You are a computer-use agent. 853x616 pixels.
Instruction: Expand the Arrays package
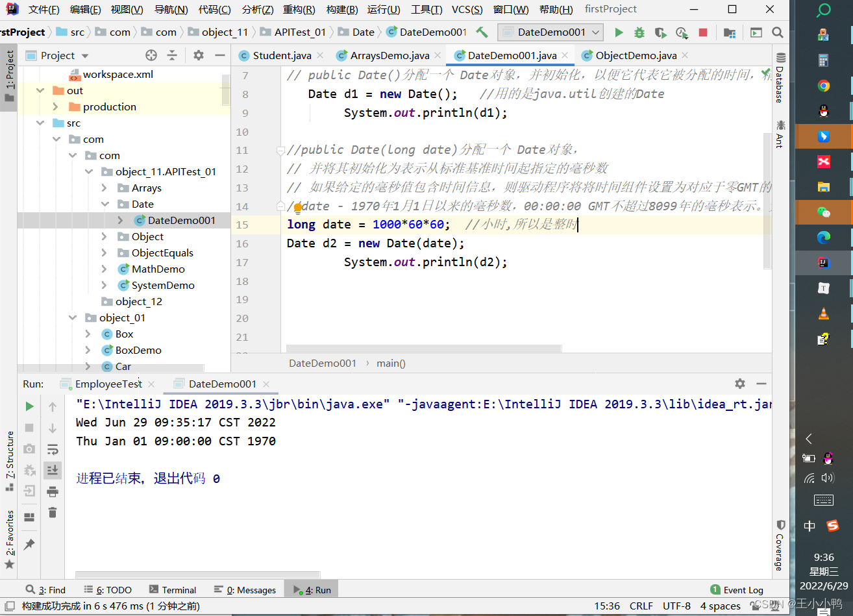(x=105, y=188)
